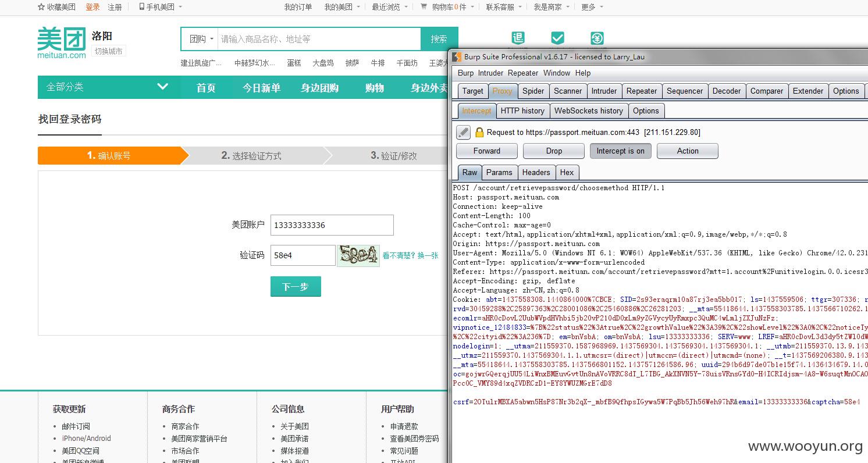Image resolution: width=868 pixels, height=463 pixels.
Task: Click the 登录 login link
Action: (93, 7)
